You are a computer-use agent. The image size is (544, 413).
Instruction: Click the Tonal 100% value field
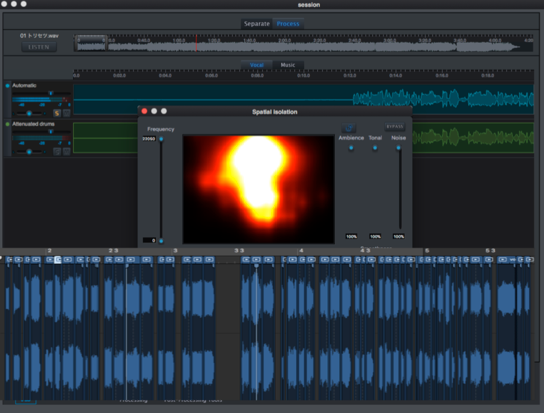[375, 236]
